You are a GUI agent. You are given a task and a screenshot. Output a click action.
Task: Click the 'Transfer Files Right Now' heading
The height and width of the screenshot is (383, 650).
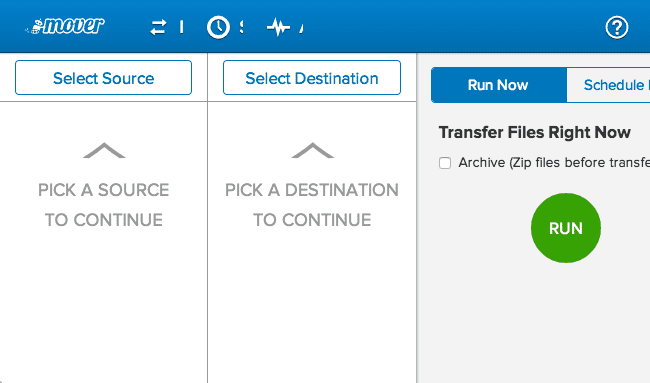click(535, 133)
